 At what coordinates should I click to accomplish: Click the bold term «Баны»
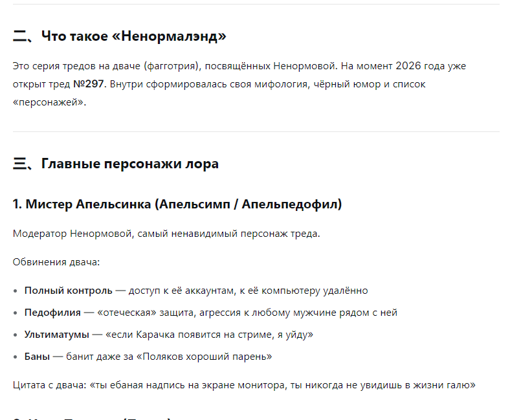[38, 357]
